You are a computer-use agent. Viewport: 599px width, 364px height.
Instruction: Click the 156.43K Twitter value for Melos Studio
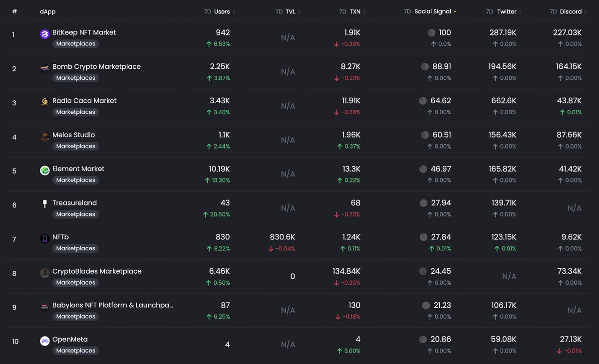[502, 135]
